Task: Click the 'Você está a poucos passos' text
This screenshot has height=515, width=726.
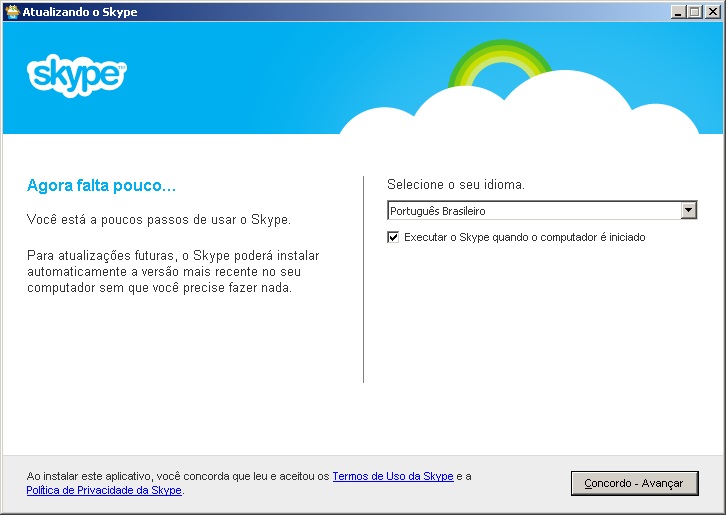Action: (158, 218)
